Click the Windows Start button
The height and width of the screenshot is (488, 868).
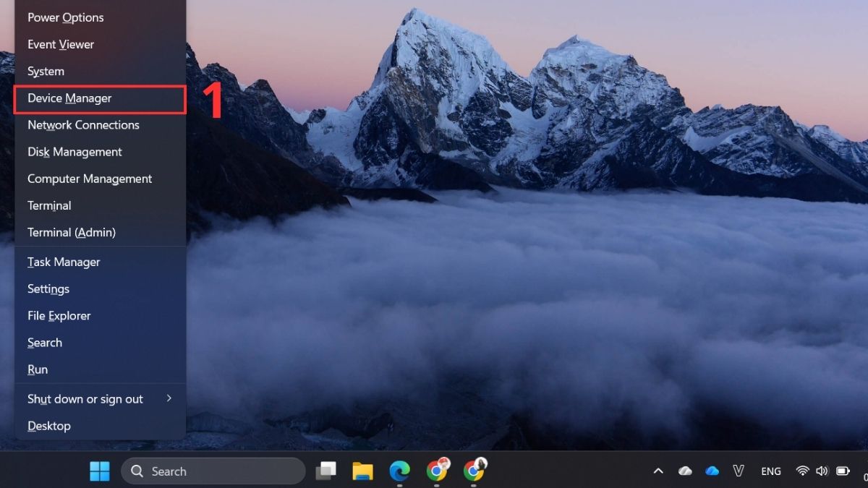[100, 471]
